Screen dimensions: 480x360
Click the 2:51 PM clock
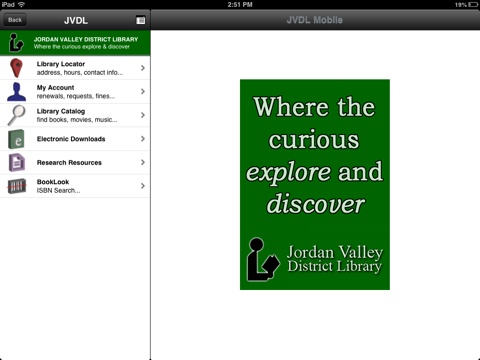[x=240, y=5]
